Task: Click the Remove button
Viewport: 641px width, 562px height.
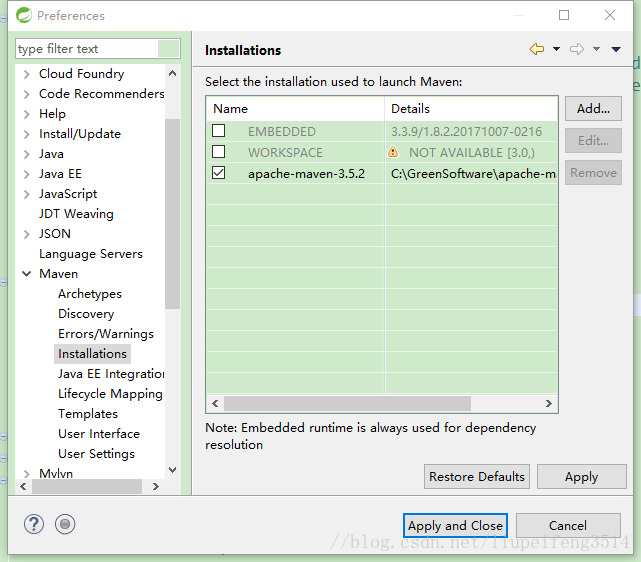Action: click(593, 172)
